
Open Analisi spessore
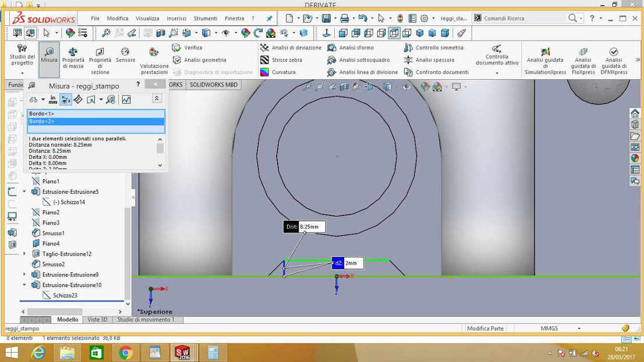point(429,60)
